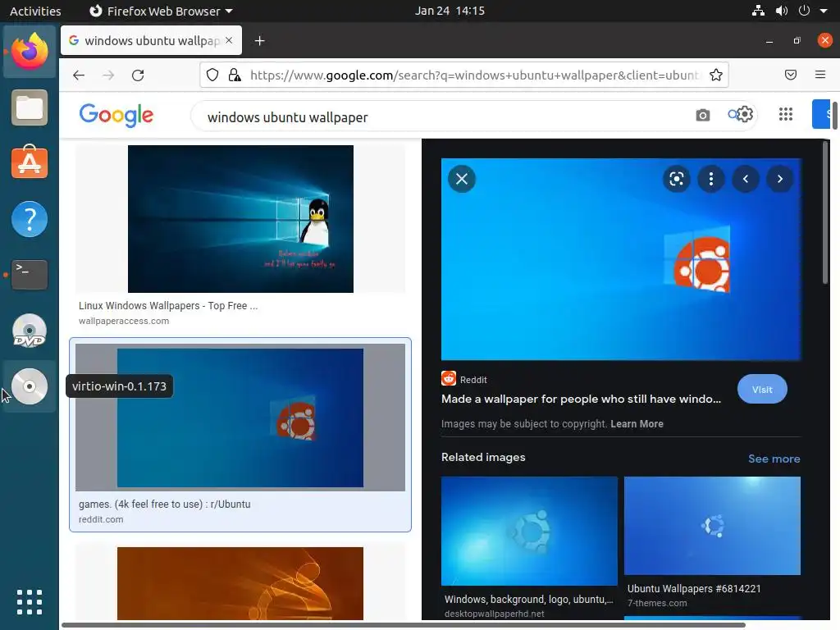Click the page vertical scrollbar

(x=834, y=115)
